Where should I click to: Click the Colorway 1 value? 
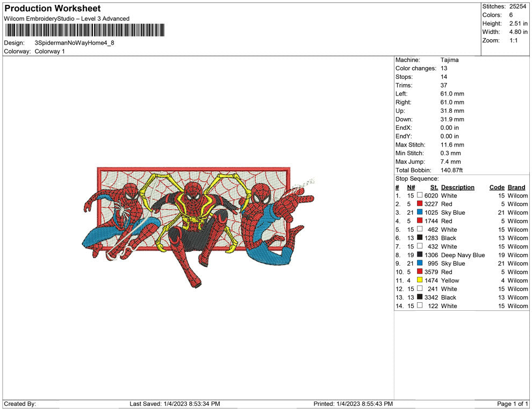pos(49,52)
